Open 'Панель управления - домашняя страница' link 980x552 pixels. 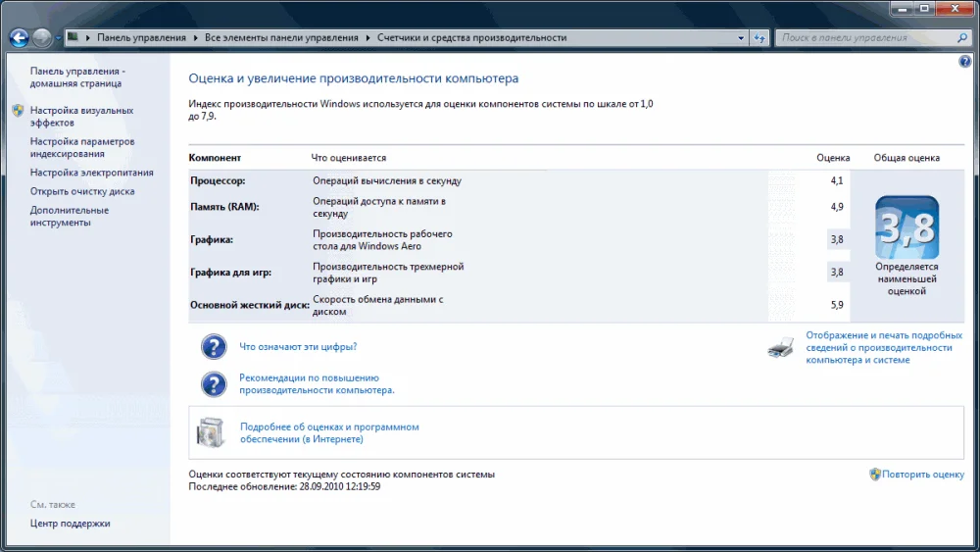coord(77,77)
